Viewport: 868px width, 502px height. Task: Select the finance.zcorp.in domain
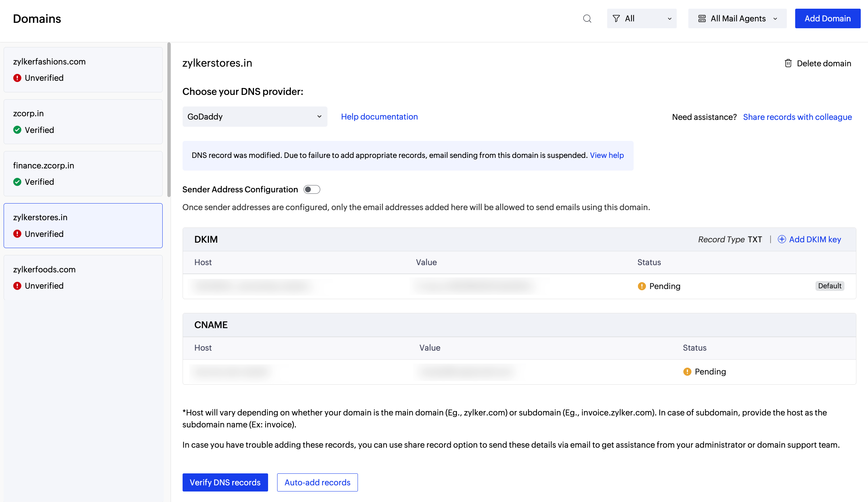pyautogui.click(x=83, y=173)
